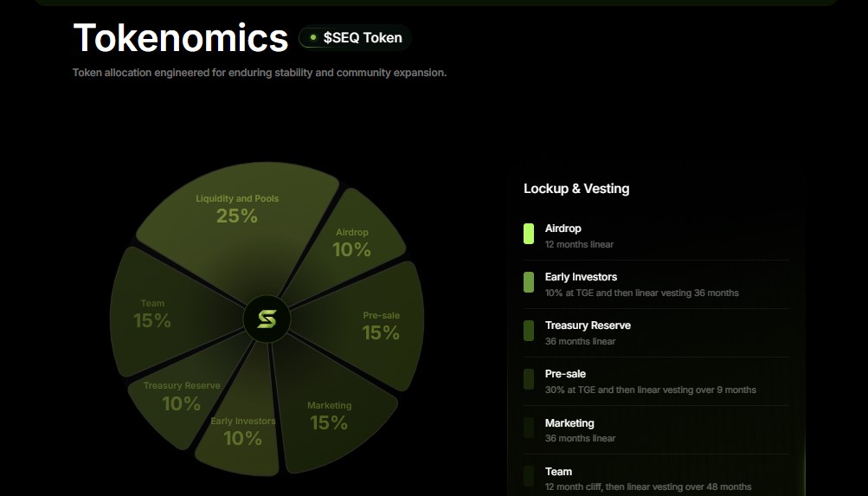Viewport: 868px width, 496px height.
Task: Click the Early Investors legend title
Action: click(581, 277)
